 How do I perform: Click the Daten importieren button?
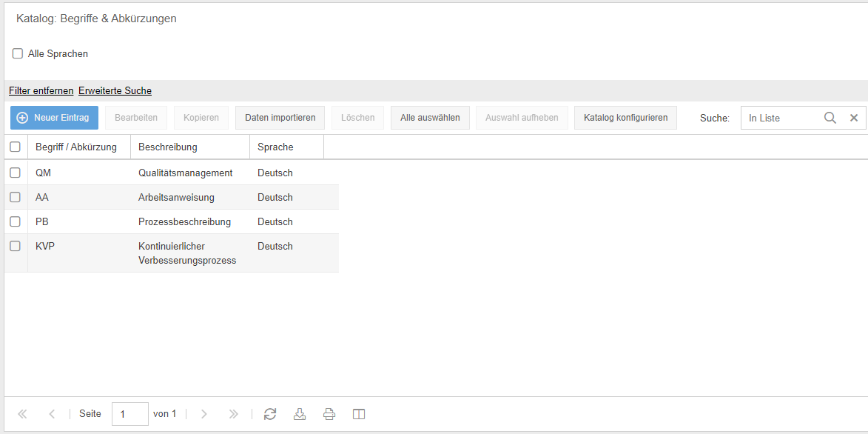[x=280, y=118]
